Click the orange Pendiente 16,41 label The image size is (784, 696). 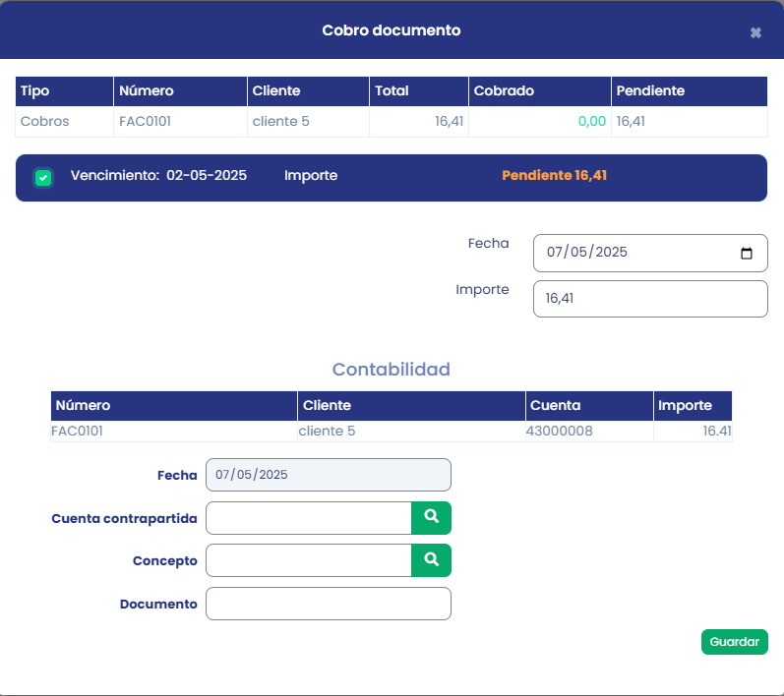(x=554, y=176)
